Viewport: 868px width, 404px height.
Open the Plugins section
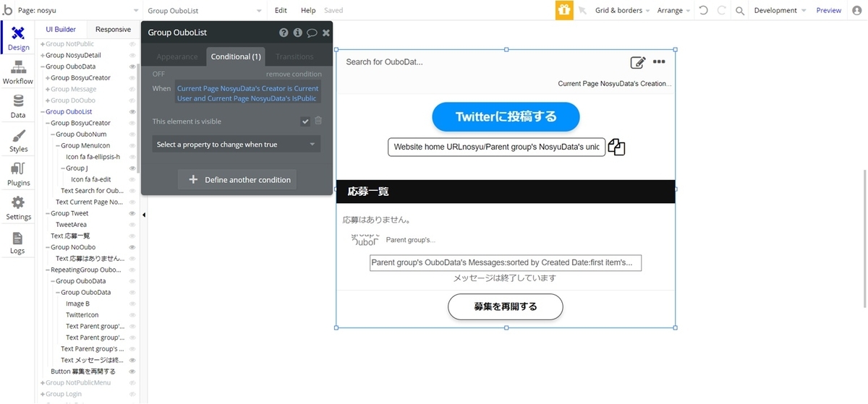[x=18, y=175]
